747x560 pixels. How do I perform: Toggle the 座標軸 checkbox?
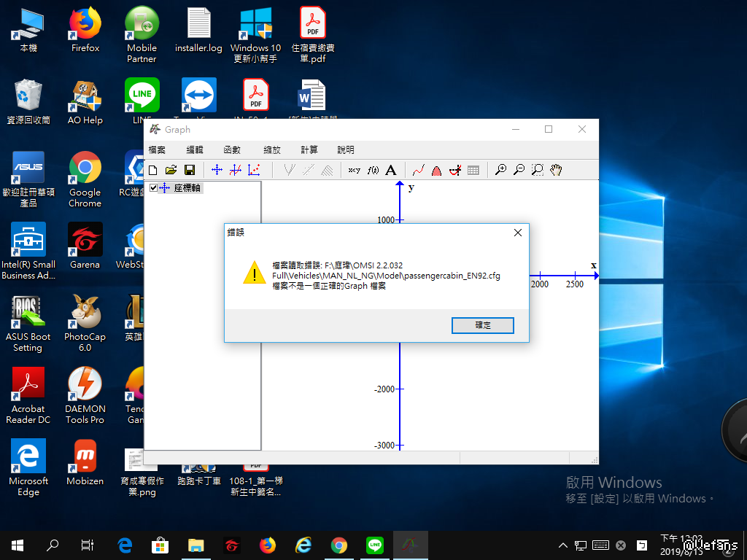point(153,187)
